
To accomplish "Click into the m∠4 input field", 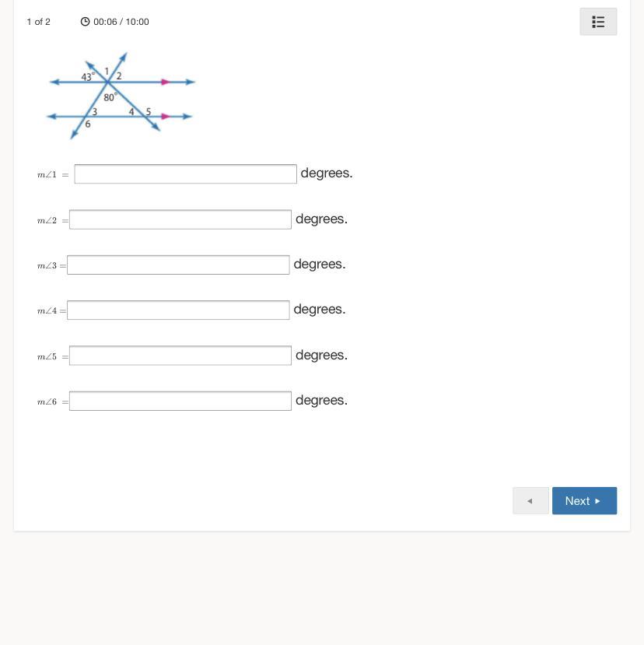I will point(178,310).
